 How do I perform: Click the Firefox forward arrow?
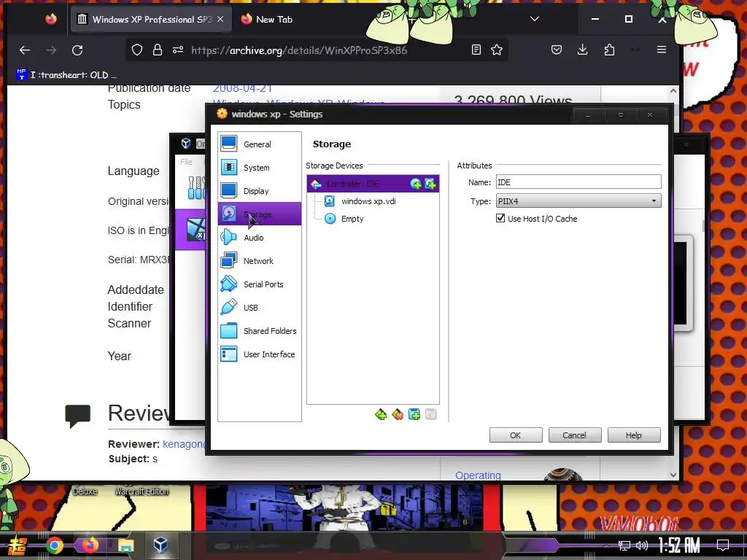point(51,50)
